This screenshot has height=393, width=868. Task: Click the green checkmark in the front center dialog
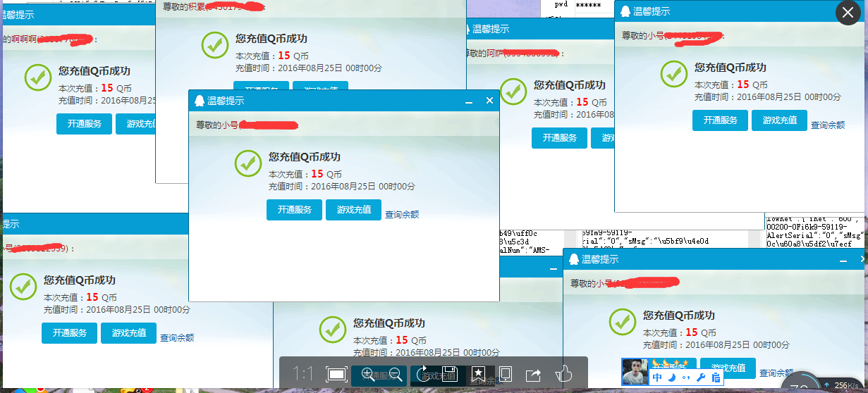(248, 163)
